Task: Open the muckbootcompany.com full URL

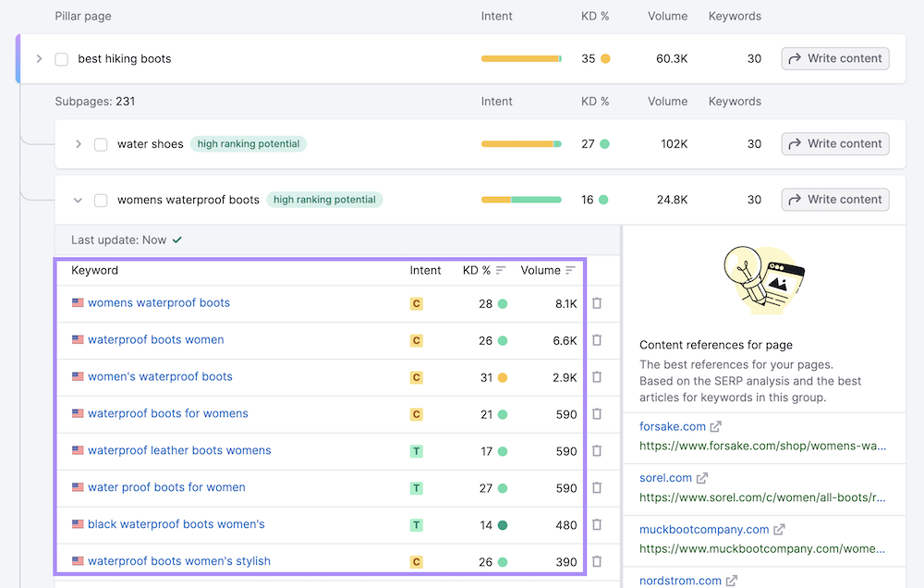Action: point(762,548)
